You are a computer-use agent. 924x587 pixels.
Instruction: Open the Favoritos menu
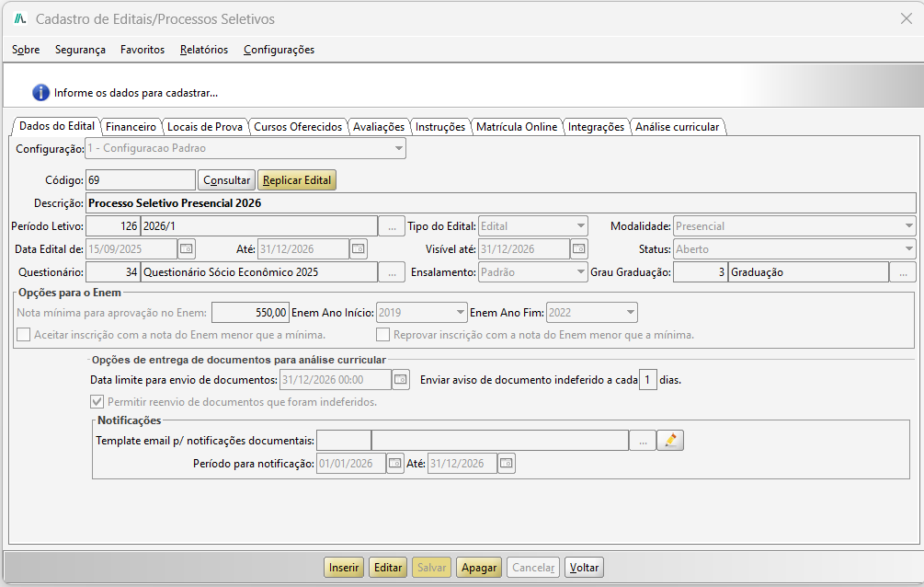pos(143,50)
